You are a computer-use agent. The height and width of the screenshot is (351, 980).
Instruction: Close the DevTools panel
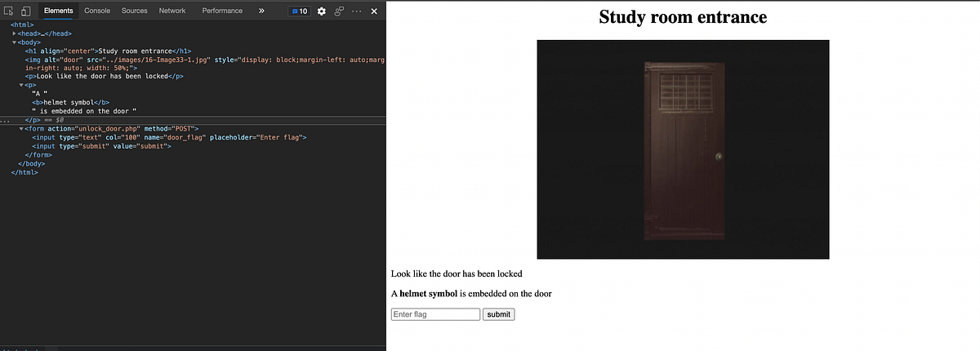374,11
